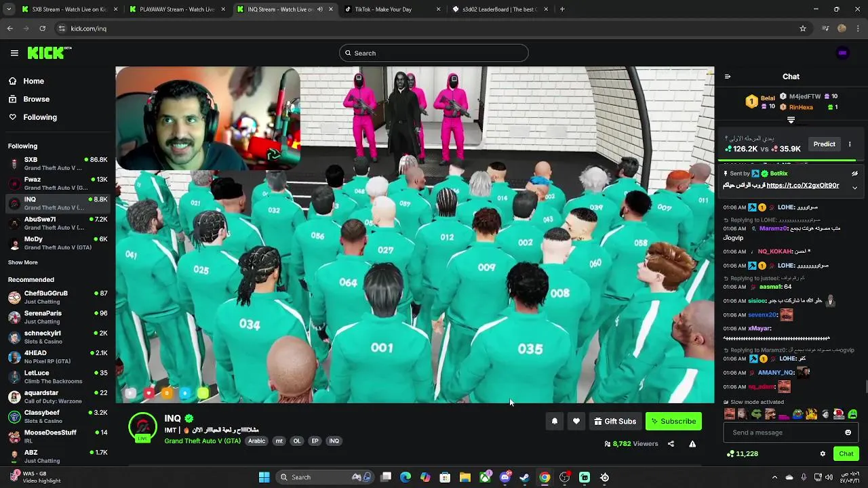Click the KICK logo

50,53
